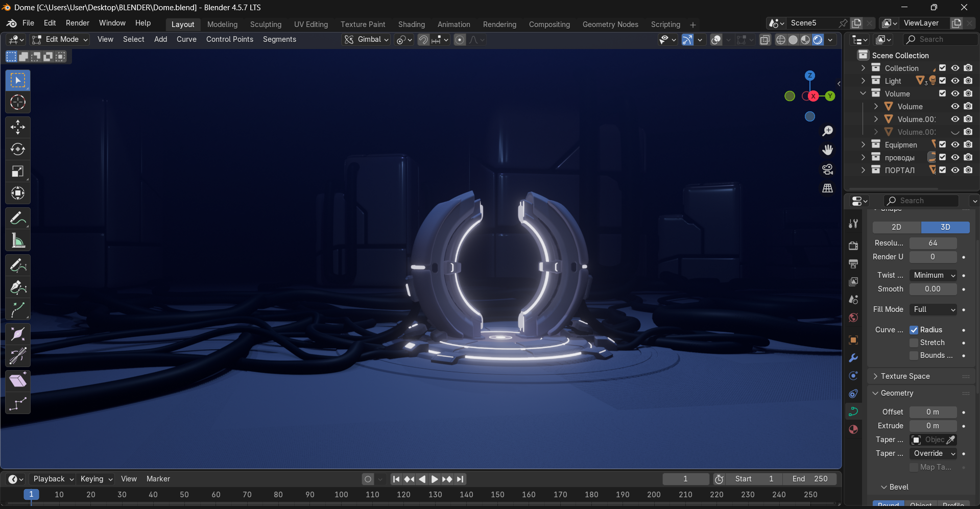Choose the Measure tool
Image resolution: width=980 pixels, height=509 pixels.
click(x=18, y=240)
